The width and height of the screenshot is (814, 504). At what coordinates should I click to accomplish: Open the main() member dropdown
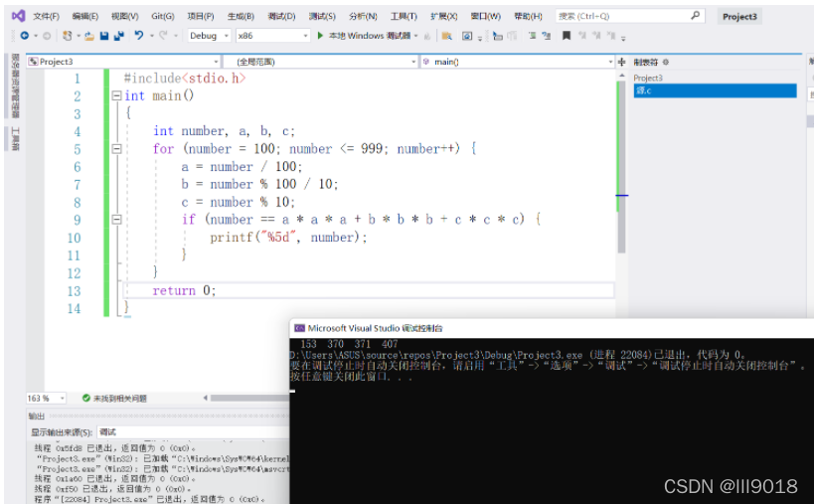518,62
